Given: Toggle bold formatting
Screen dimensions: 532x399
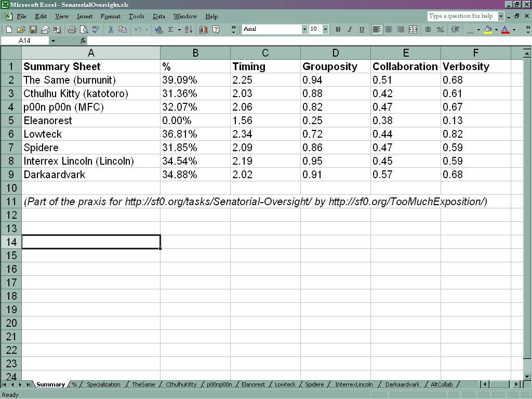Looking at the screenshot, I should tap(338, 30).
